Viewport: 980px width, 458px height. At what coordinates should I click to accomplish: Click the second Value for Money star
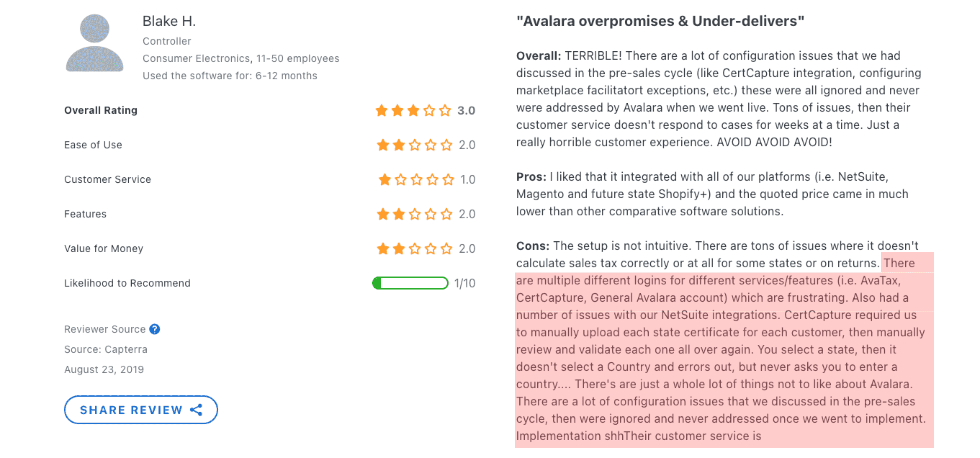(x=399, y=249)
